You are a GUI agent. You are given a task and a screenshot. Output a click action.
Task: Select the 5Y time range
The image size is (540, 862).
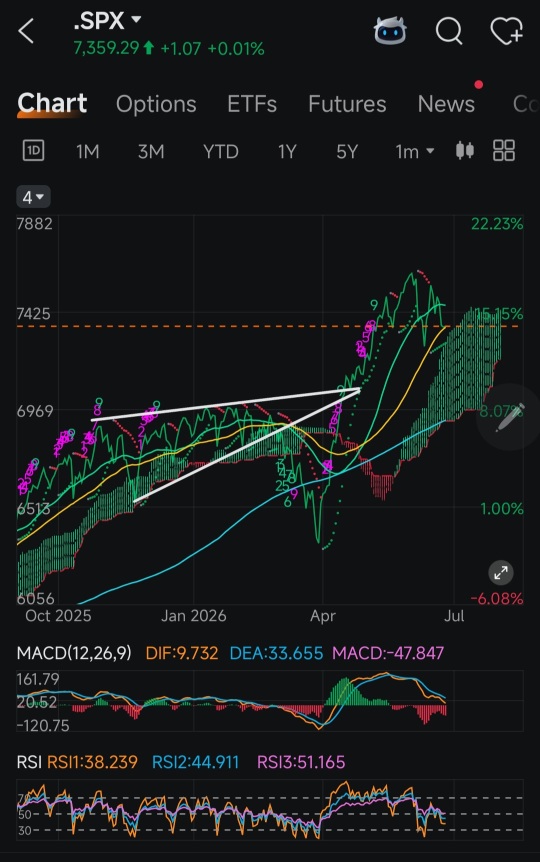(x=347, y=151)
